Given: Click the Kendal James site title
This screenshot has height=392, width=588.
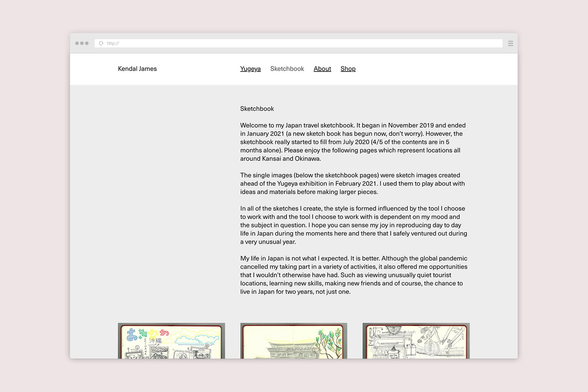Looking at the screenshot, I should pyautogui.click(x=137, y=69).
